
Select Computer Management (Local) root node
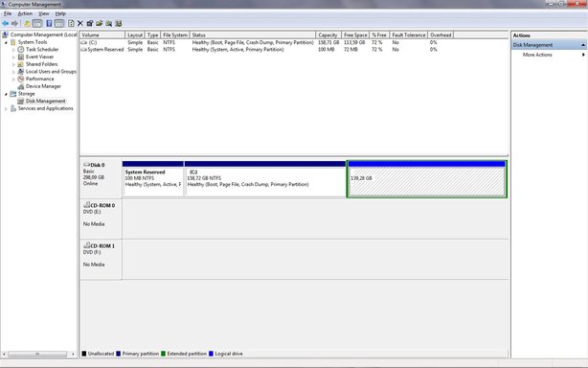pyautogui.click(x=43, y=34)
